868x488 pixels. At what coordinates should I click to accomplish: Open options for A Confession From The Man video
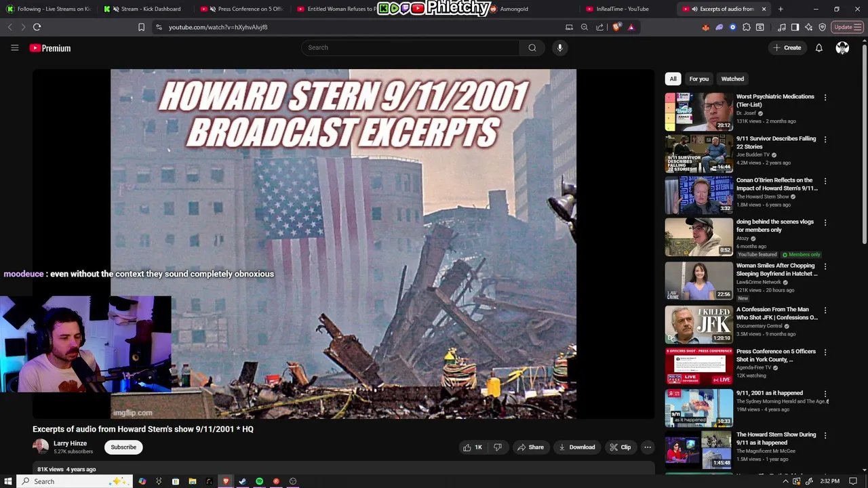[825, 310]
